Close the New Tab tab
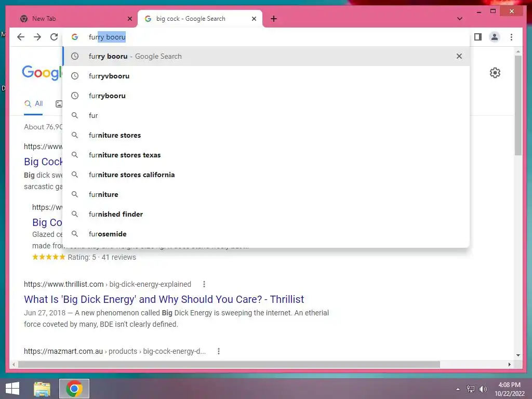The image size is (532, 399). point(129,19)
